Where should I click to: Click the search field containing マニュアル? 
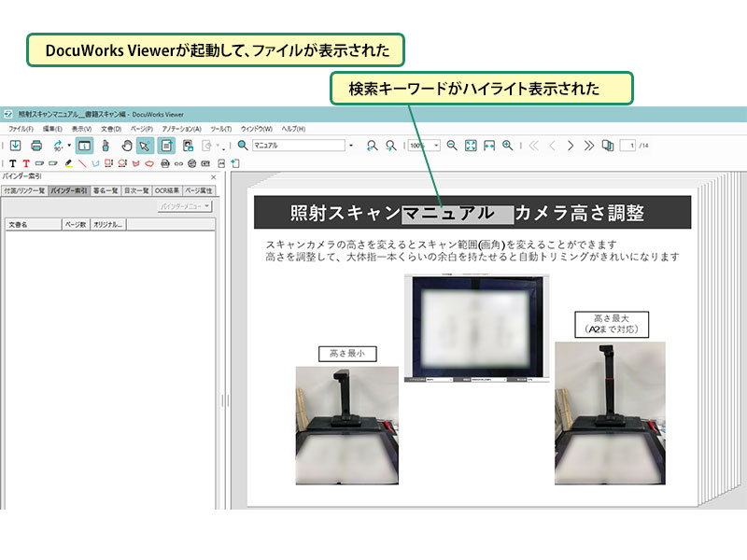click(299, 146)
